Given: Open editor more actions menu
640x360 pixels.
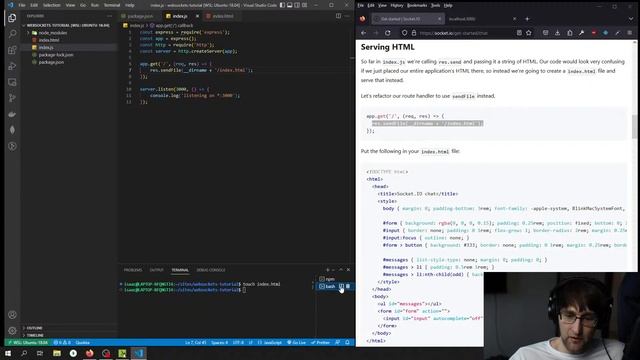Looking at the screenshot, I should 347,16.
